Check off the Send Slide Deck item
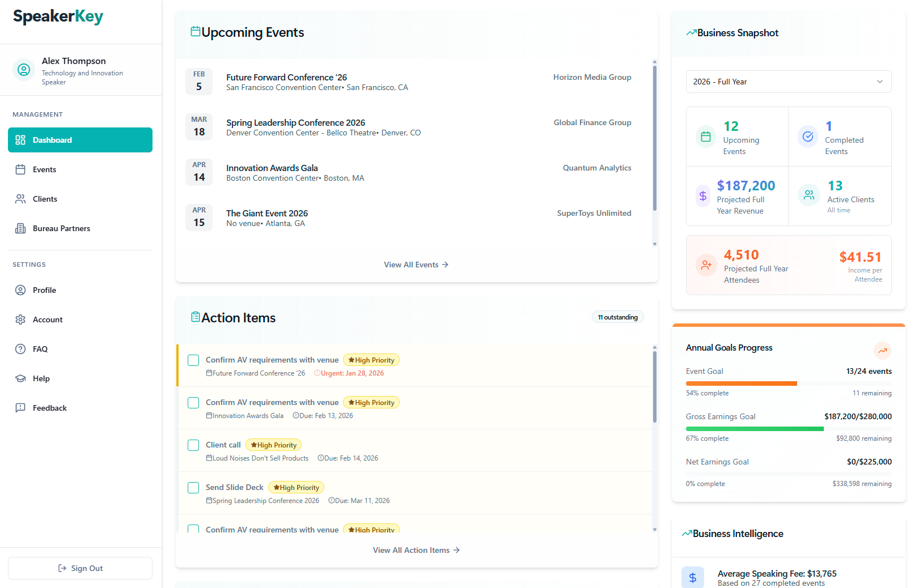 pos(193,488)
